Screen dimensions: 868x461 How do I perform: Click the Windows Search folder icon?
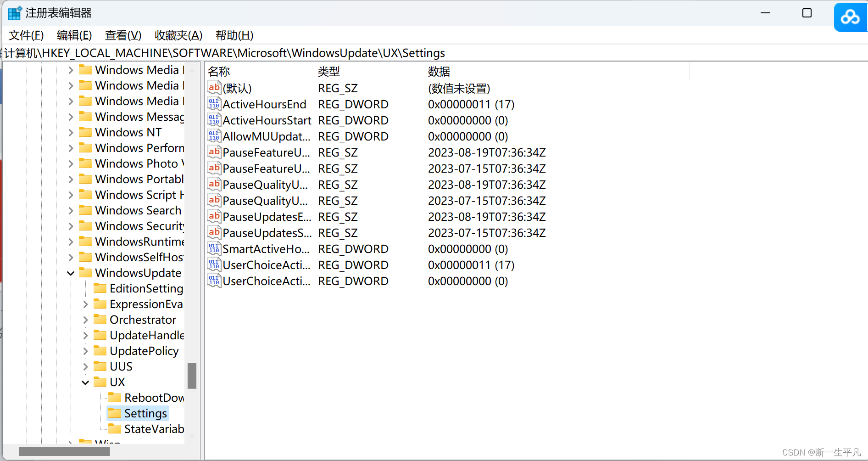click(85, 210)
